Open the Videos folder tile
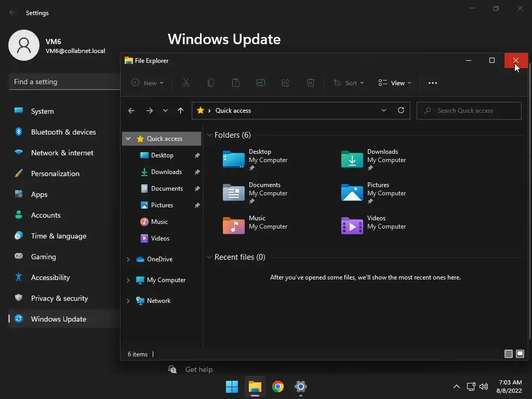Screen dimensions: 532x399 (374, 225)
